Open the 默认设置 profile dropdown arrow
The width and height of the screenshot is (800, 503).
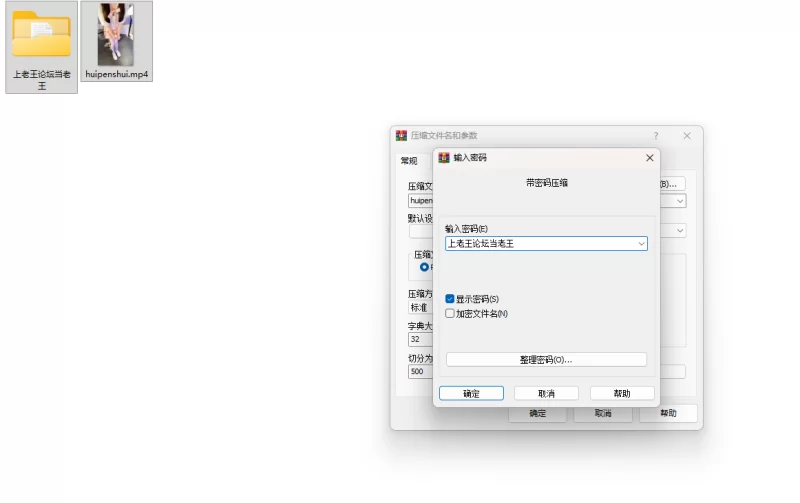click(x=680, y=231)
